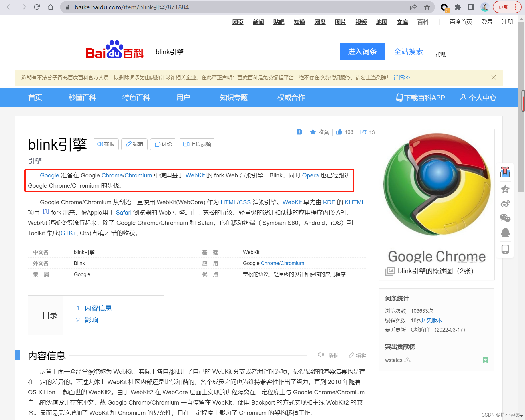
Task: Share to WeChat via sidebar icon
Action: pyautogui.click(x=505, y=218)
